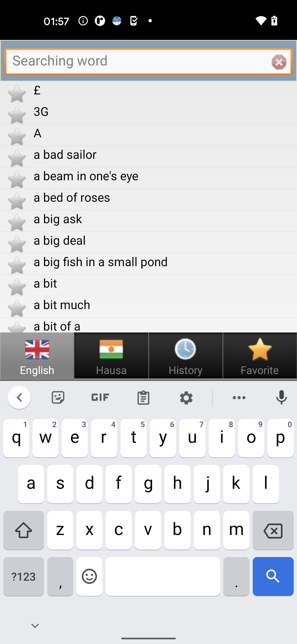
Task: Toggle favorite star for '3G'
Action: click(17, 115)
